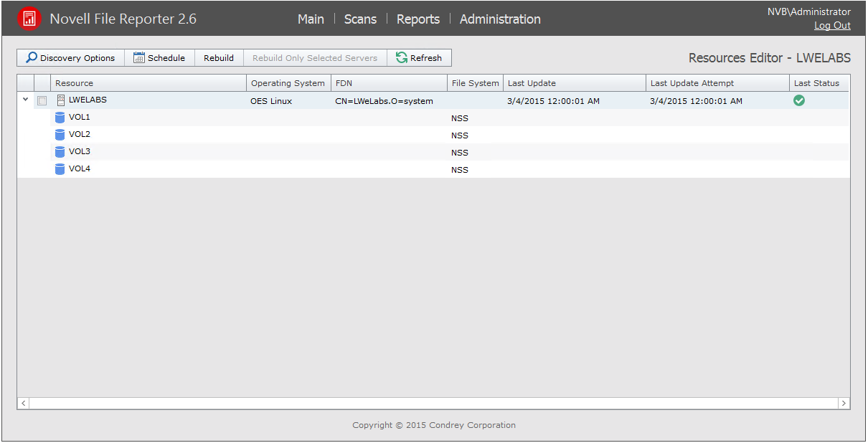
Task: Sort by Operating System column header
Action: pos(288,83)
